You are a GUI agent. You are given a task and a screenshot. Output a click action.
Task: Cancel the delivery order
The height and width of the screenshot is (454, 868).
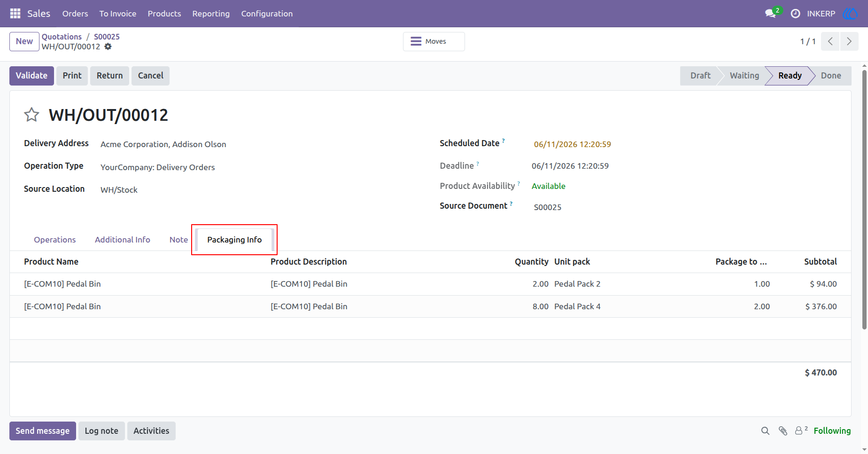[x=151, y=76]
